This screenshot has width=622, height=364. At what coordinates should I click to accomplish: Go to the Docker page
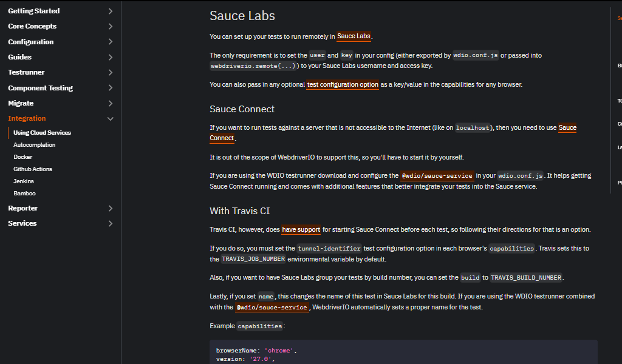[x=23, y=157]
